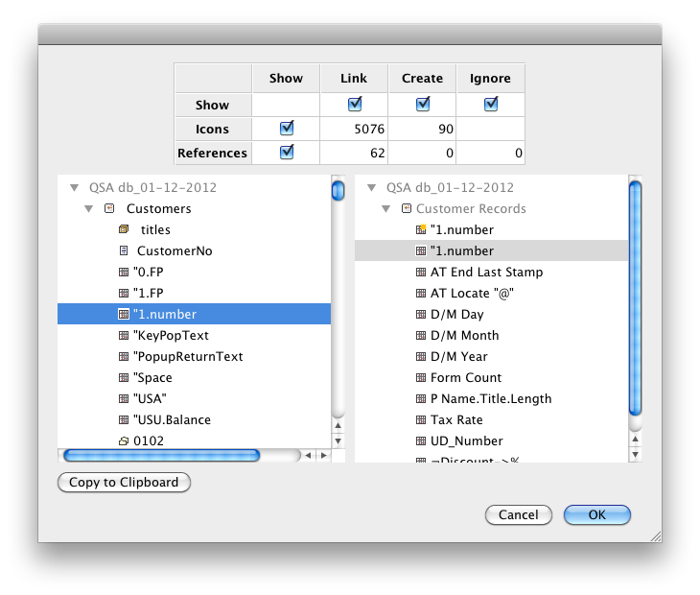
Task: Select AT End Last Stamp in right list
Action: pos(486,273)
